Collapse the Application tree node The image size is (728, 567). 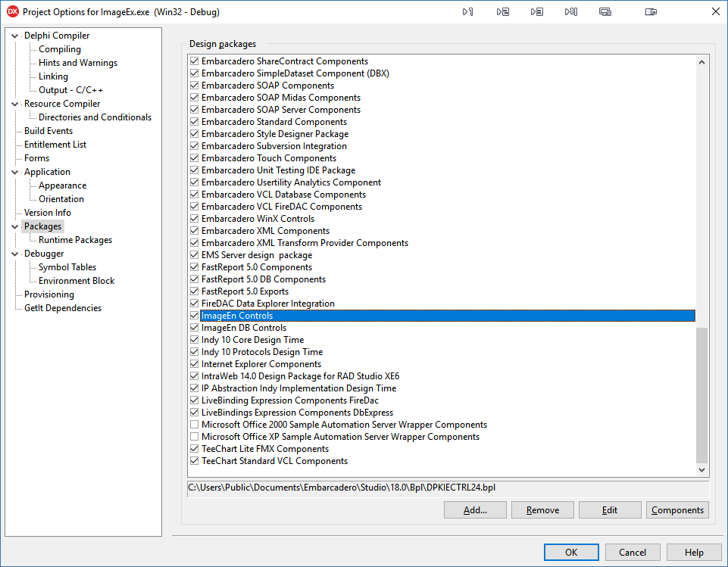[15, 172]
